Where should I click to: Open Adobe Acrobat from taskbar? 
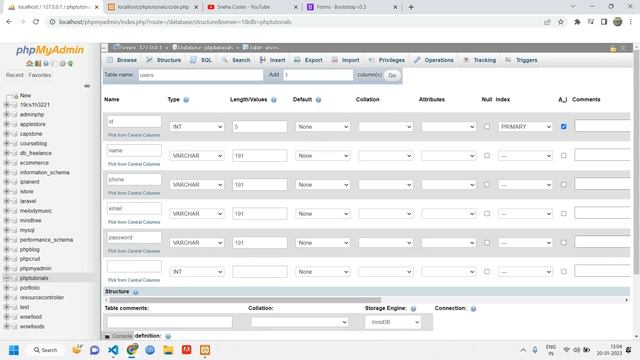click(187, 350)
